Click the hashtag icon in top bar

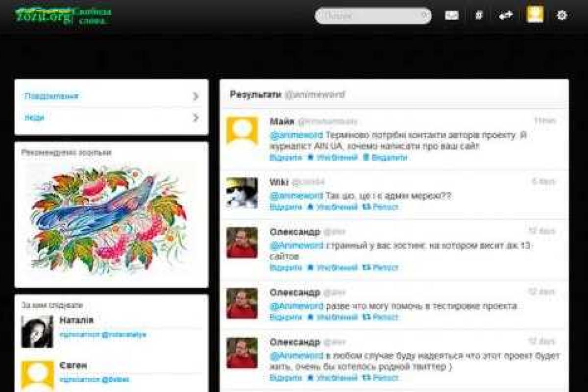pyautogui.click(x=479, y=16)
